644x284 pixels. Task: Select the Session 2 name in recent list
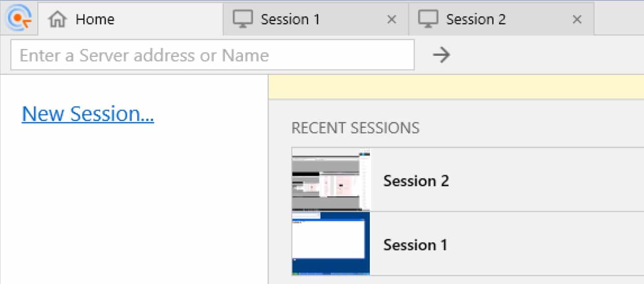(416, 181)
